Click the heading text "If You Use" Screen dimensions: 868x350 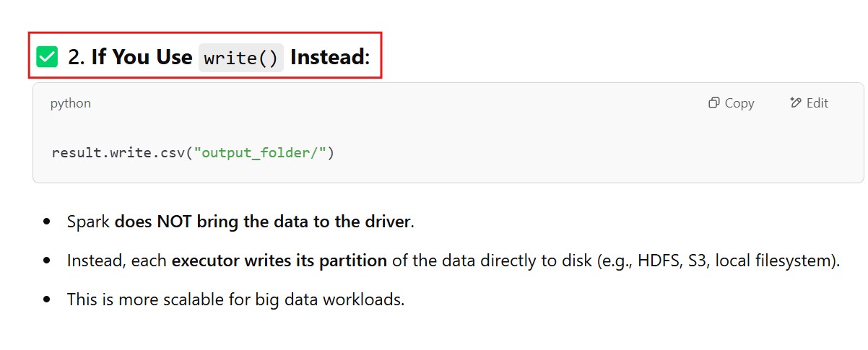pos(142,57)
